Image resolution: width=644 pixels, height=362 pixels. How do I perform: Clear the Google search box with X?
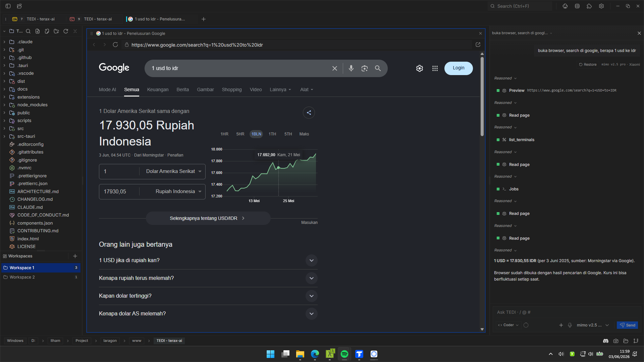coord(335,68)
